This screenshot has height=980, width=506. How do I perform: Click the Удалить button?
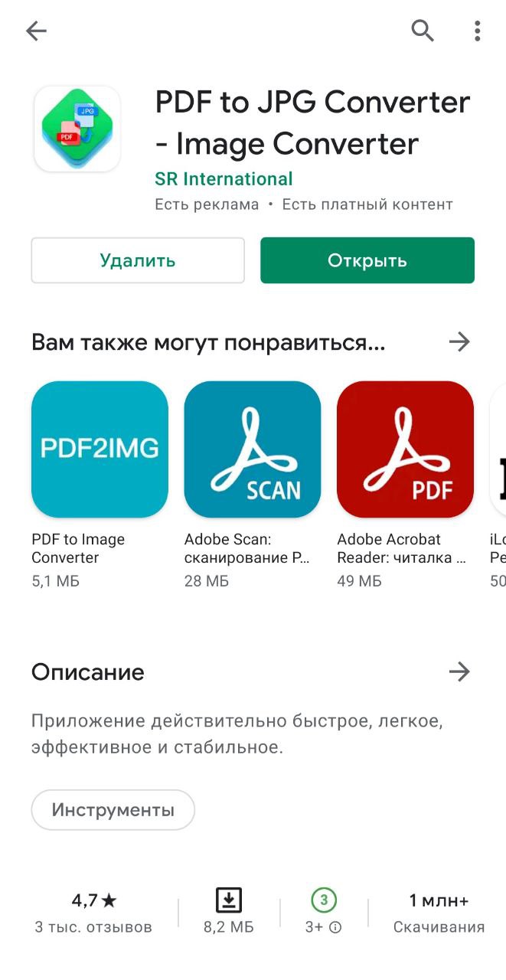click(x=138, y=260)
